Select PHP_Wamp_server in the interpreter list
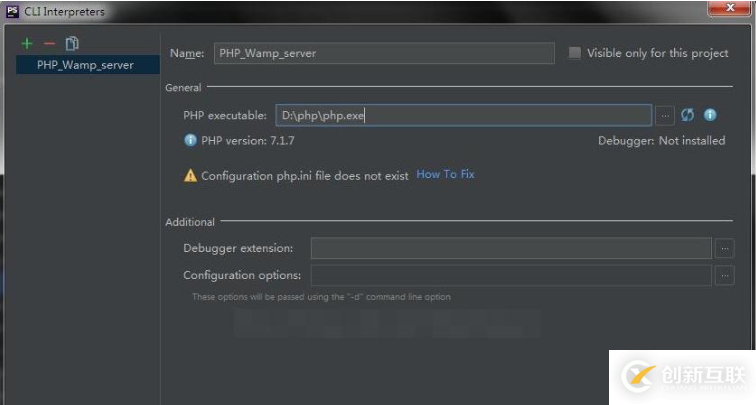This screenshot has height=405, width=756. 88,65
